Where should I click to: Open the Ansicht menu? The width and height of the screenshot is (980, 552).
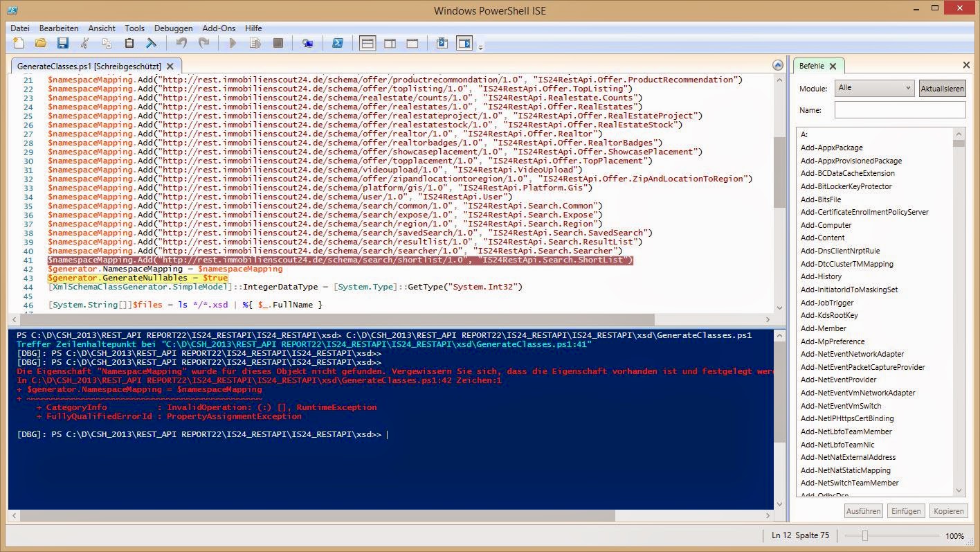(102, 28)
